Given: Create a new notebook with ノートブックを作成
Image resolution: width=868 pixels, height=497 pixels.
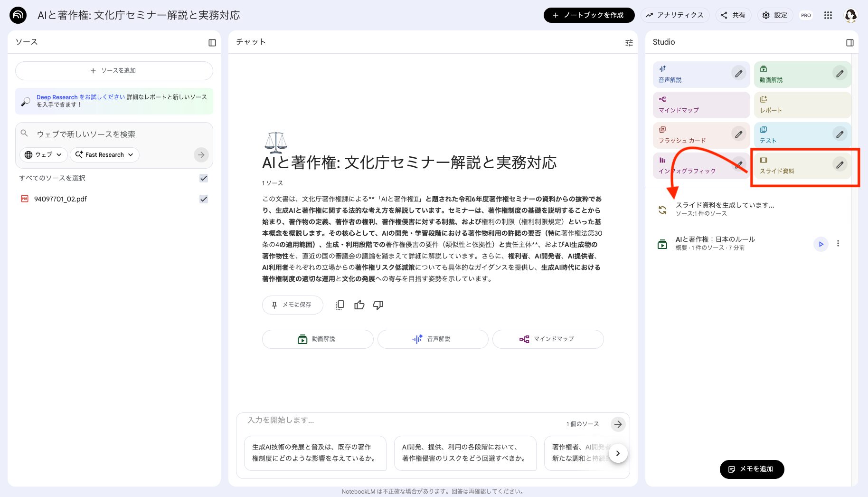Looking at the screenshot, I should pyautogui.click(x=589, y=15).
